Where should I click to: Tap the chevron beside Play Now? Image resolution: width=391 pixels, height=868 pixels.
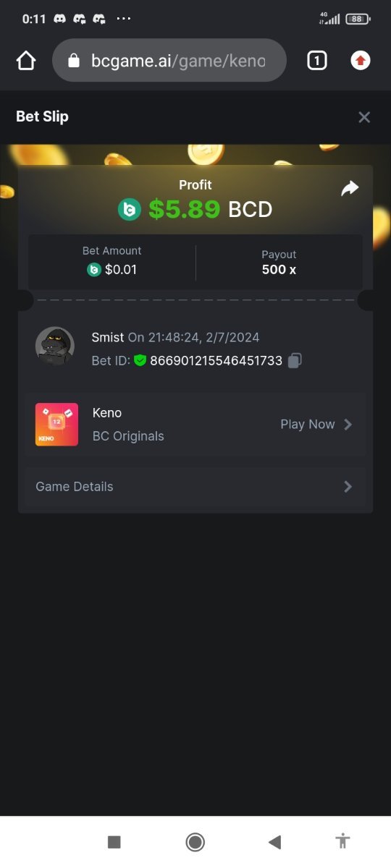[x=348, y=425]
